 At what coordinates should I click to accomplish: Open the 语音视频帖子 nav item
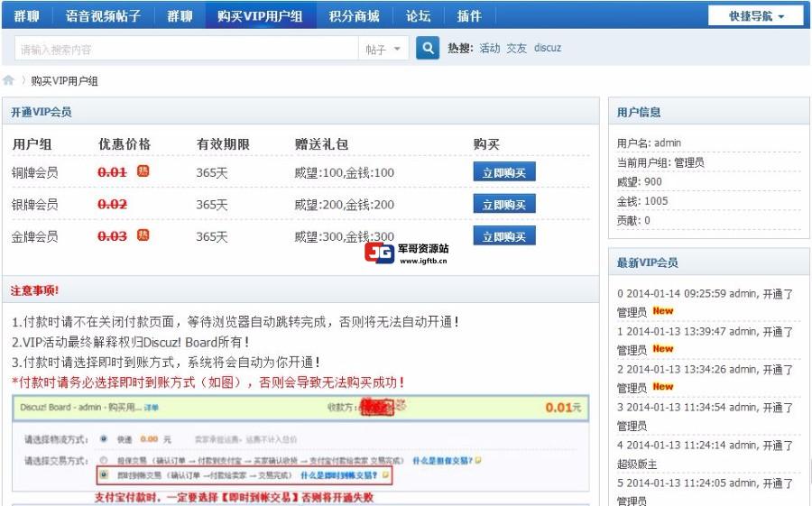(104, 16)
